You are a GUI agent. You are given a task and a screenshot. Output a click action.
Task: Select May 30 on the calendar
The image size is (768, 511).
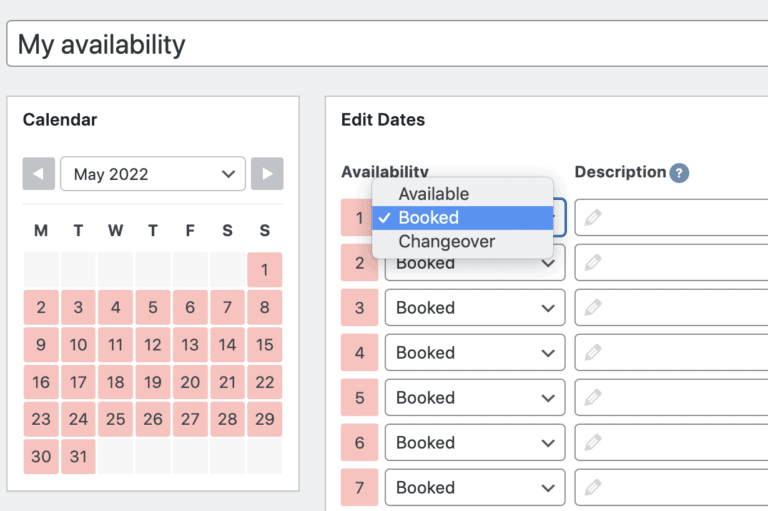click(41, 457)
